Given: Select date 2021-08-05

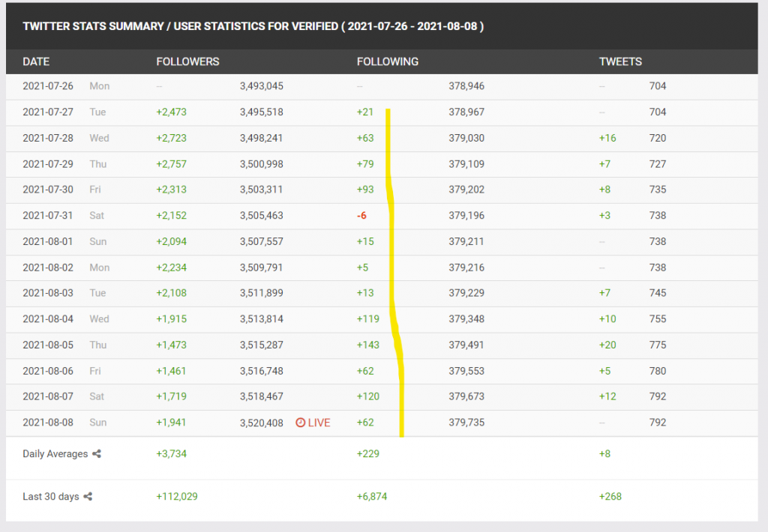Looking at the screenshot, I should (x=47, y=345).
